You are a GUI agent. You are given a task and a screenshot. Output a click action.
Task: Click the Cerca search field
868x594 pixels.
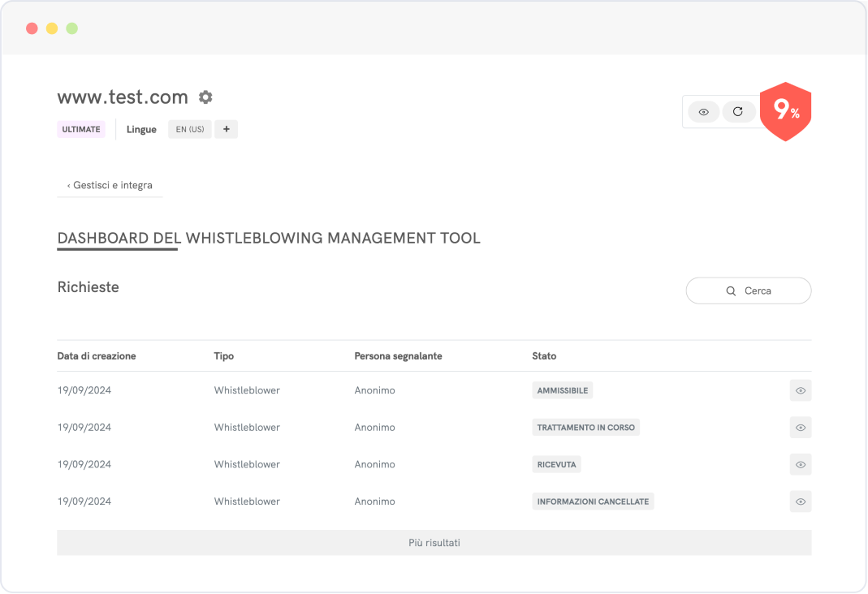(x=748, y=291)
